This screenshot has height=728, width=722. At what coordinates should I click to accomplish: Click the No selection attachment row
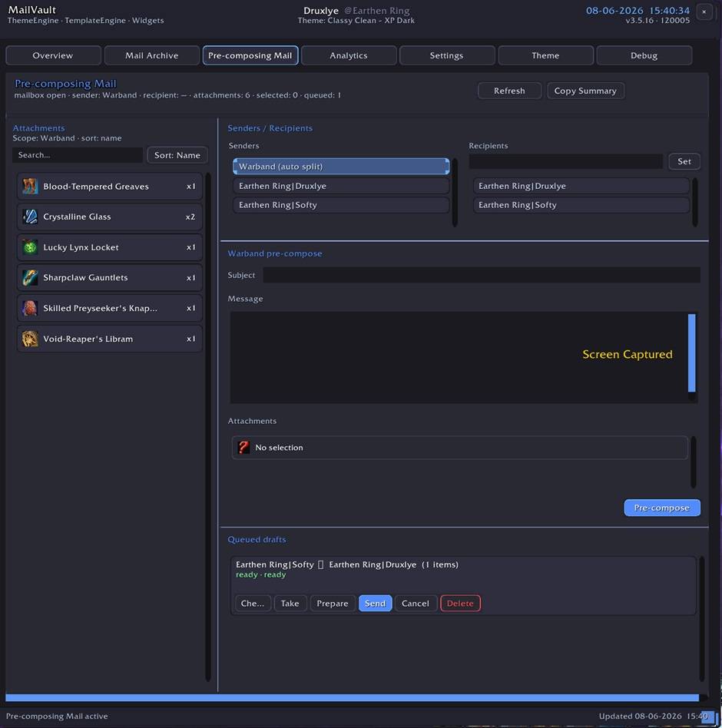click(x=459, y=447)
